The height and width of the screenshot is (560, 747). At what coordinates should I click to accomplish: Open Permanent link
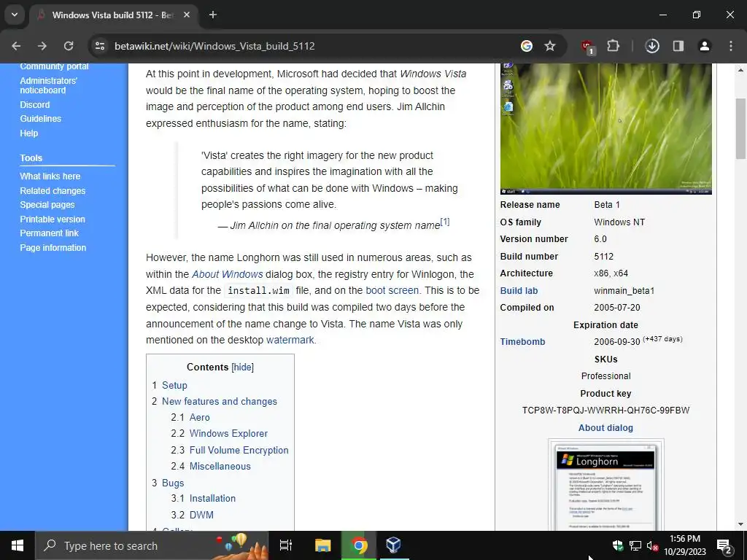(49, 233)
